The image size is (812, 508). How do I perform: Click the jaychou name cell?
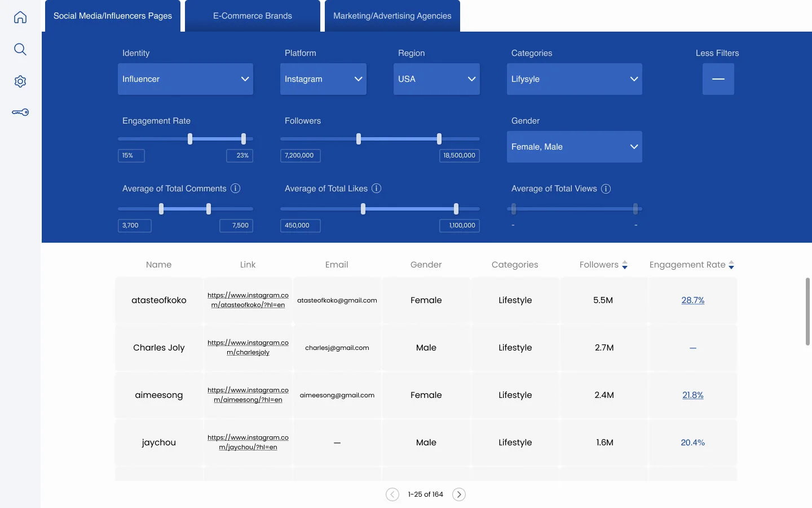pyautogui.click(x=159, y=443)
